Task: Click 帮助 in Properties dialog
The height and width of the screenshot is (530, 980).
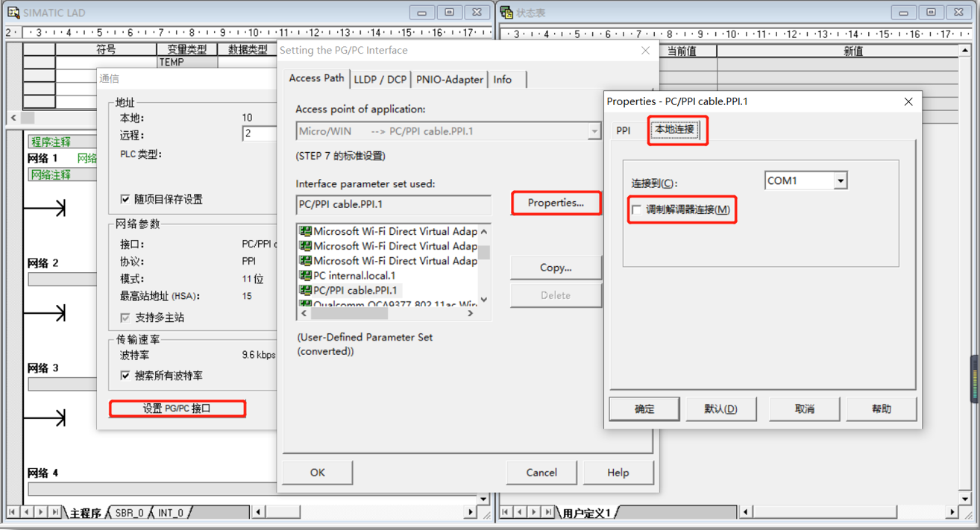Action: pos(882,409)
